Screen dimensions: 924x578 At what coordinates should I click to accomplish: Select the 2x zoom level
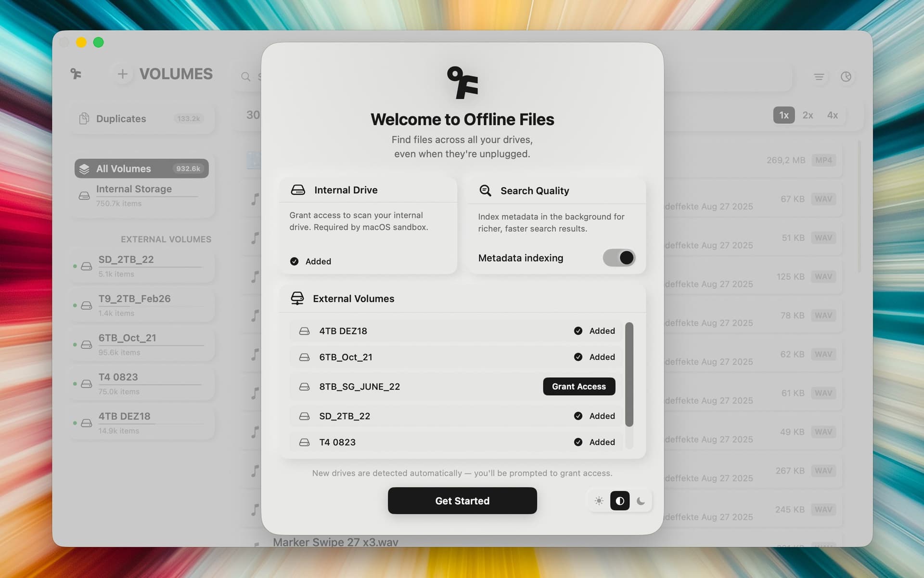pyautogui.click(x=808, y=115)
